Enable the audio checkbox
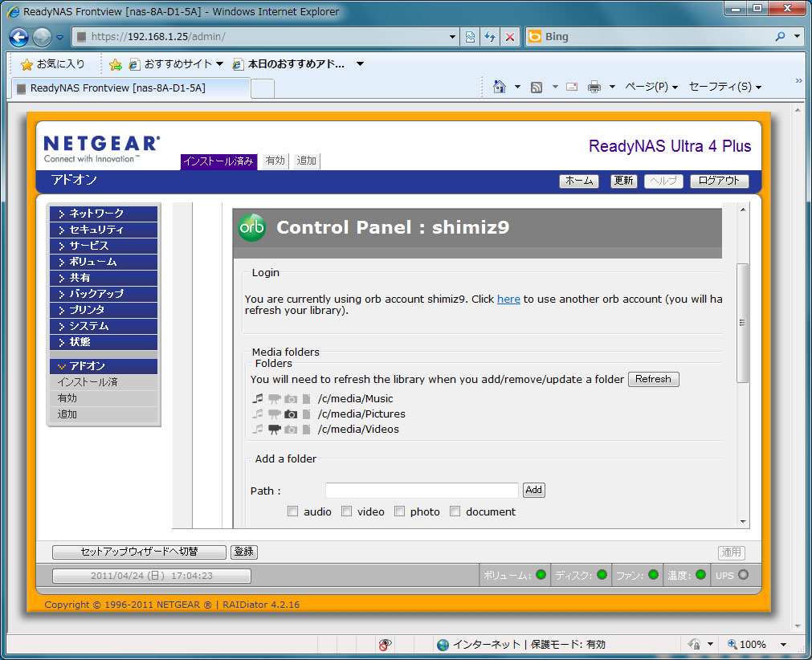Image resolution: width=812 pixels, height=660 pixels. click(x=293, y=511)
